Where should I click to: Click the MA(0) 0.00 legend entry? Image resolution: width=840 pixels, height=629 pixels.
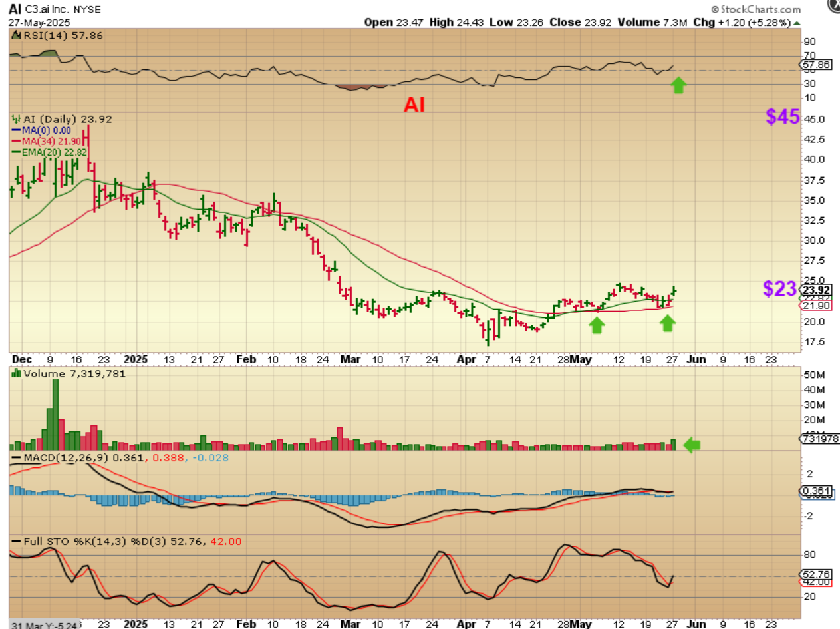tap(41, 130)
